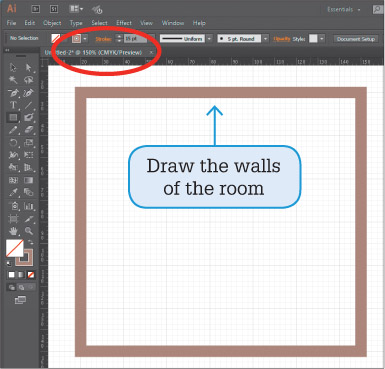The height and width of the screenshot is (369, 385).
Task: Enable Draw Inside mode
Action: pos(31,287)
